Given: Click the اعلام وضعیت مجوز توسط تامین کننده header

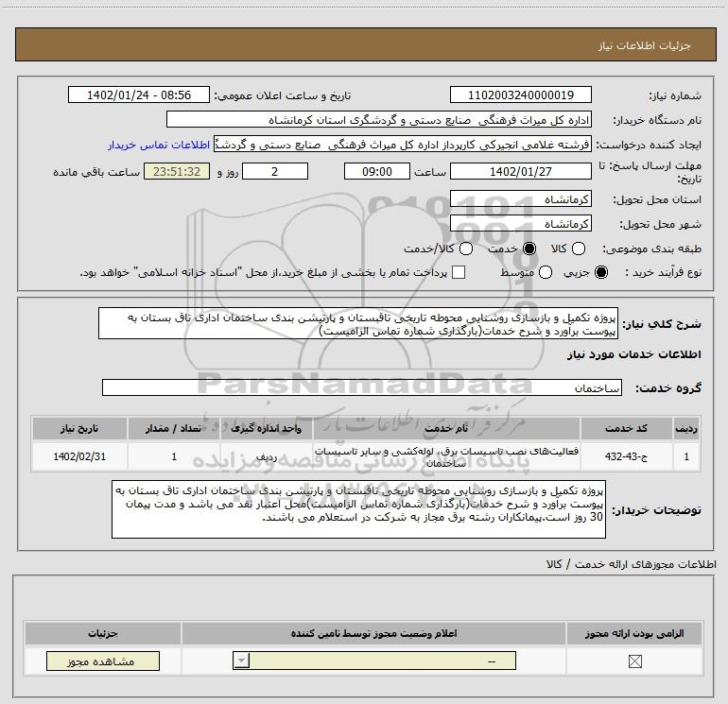Looking at the screenshot, I should click(x=373, y=633).
